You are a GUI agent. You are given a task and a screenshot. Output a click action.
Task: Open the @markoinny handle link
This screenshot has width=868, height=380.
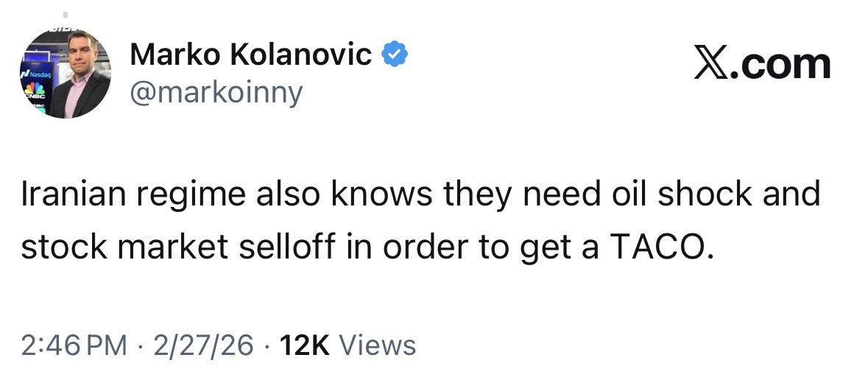pos(216,93)
